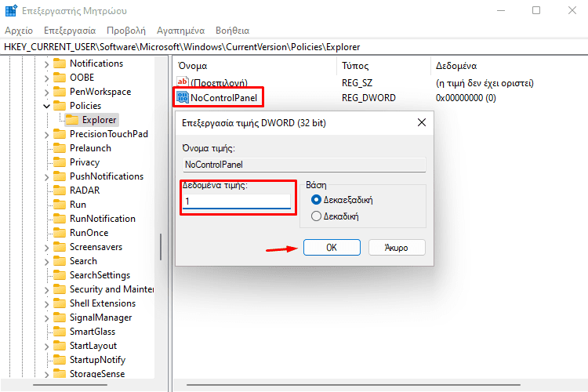The height and width of the screenshot is (392, 588).
Task: Expand the Screensavers tree node
Action: click(46, 248)
